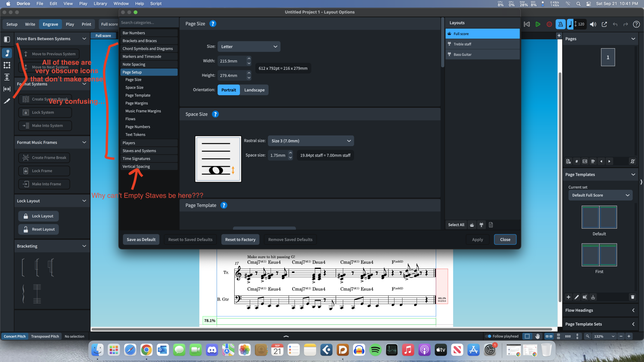Open the Library menu
The image size is (644, 362).
(x=100, y=4)
